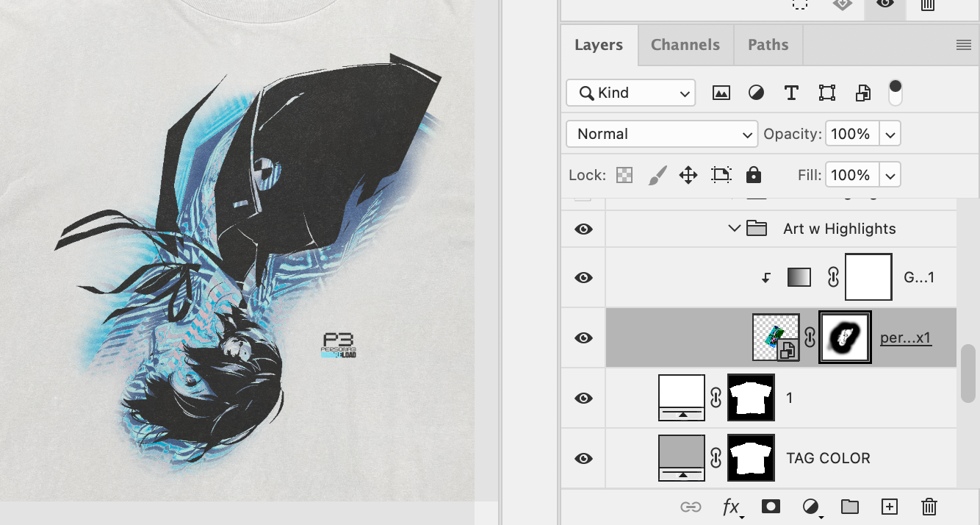
Task: Click the Opacity label
Action: coord(793,135)
